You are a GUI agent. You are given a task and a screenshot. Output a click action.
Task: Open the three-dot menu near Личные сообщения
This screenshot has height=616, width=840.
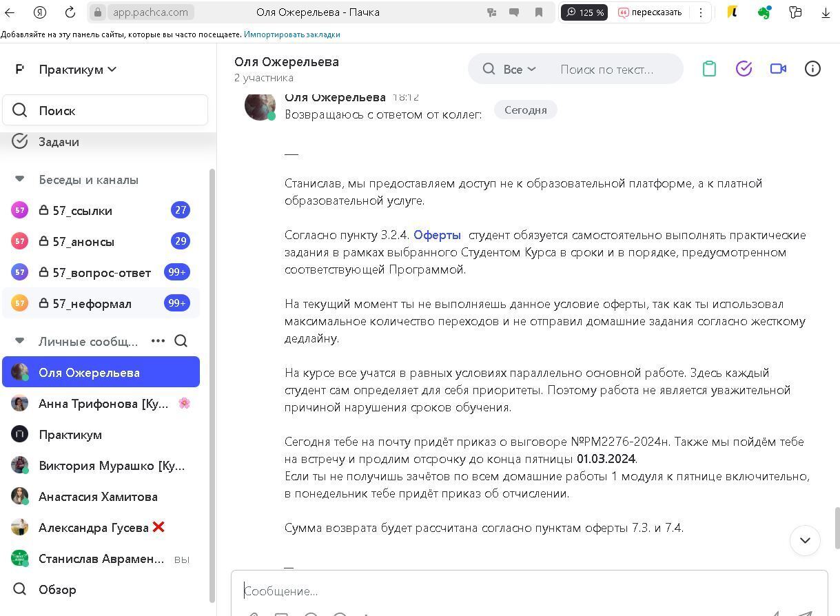[158, 341]
